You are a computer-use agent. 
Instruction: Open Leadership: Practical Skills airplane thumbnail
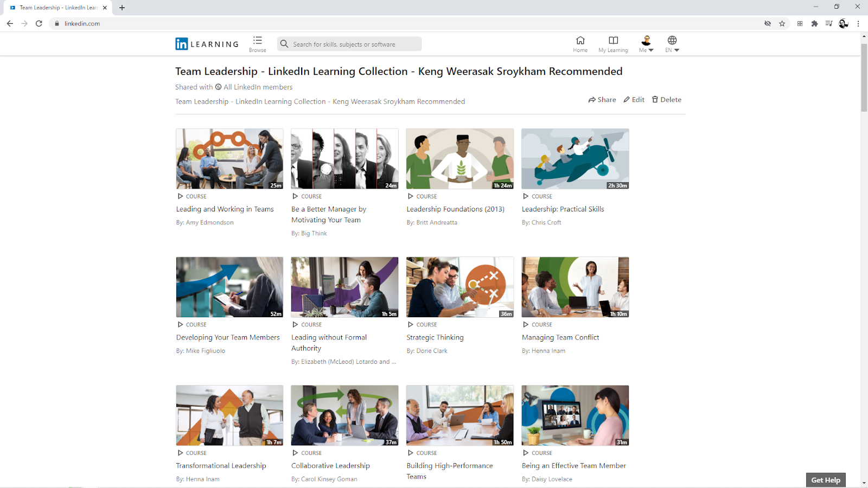575,159
